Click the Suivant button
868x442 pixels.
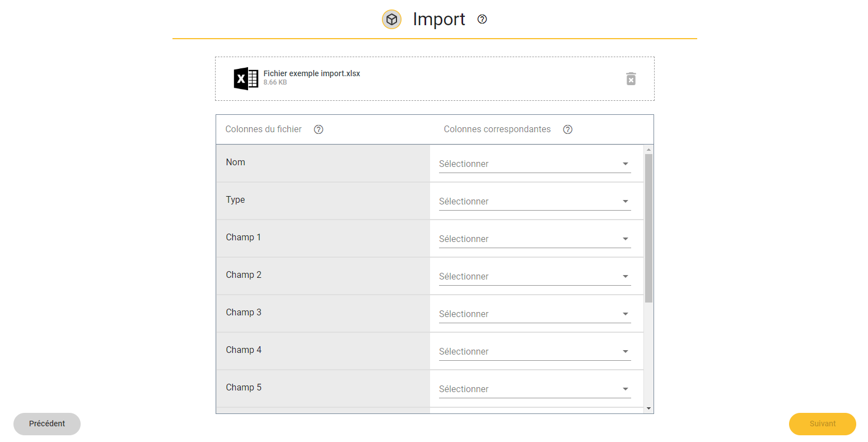pyautogui.click(x=823, y=424)
